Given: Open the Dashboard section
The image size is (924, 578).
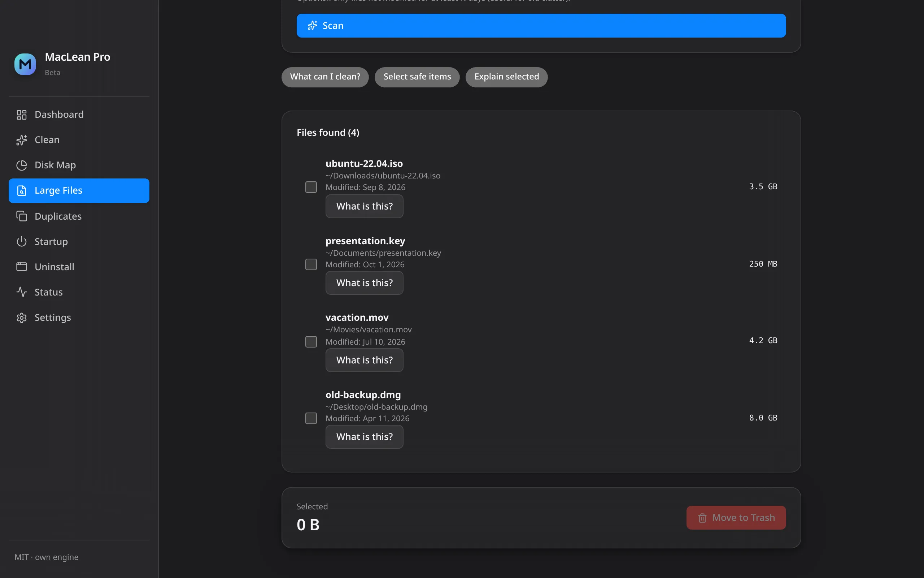Looking at the screenshot, I should pos(79,115).
